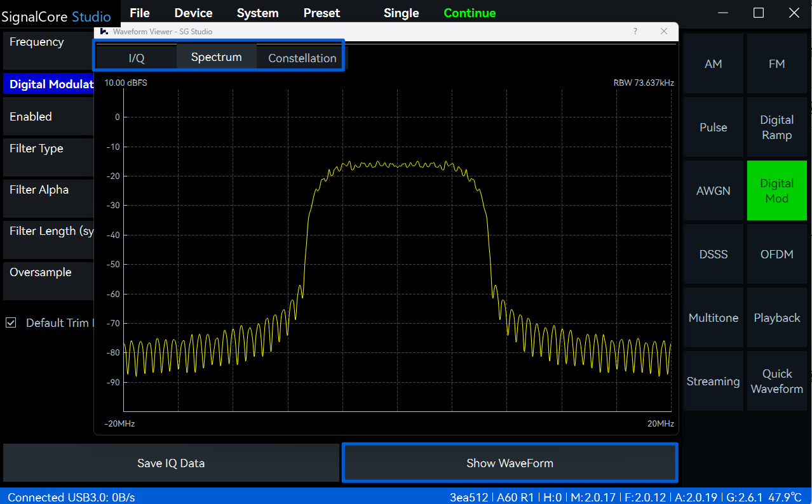Click the Show WaveForm button
The image size is (812, 504).
pyautogui.click(x=510, y=463)
